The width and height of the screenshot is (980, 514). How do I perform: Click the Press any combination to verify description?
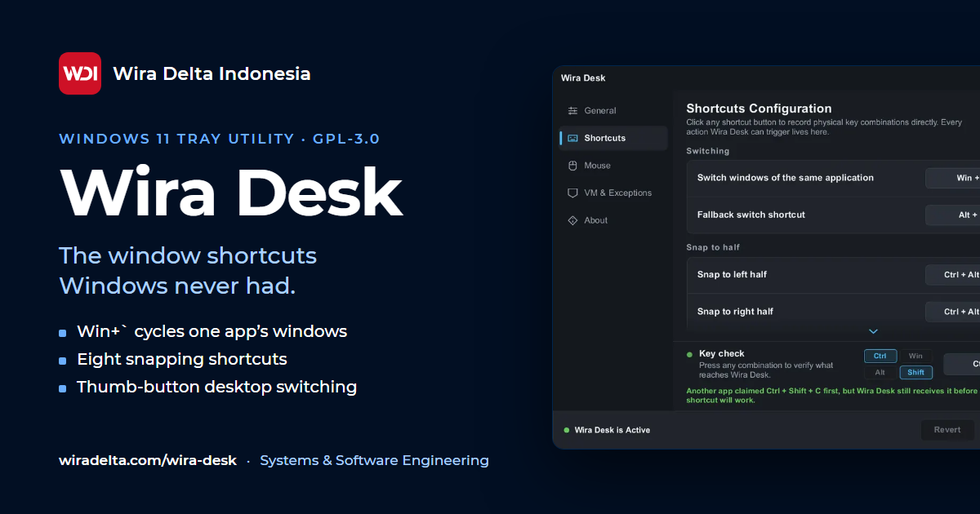(766, 370)
